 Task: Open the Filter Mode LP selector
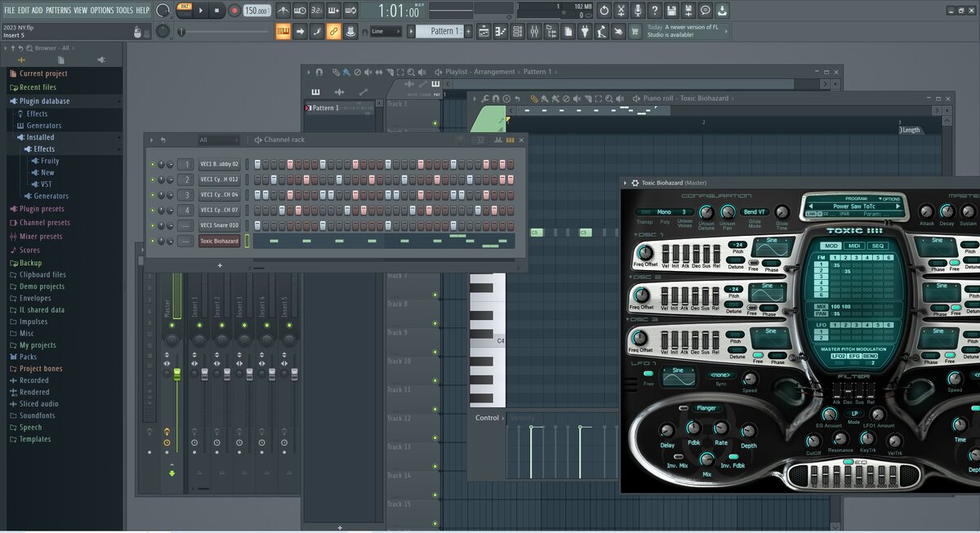[x=854, y=413]
